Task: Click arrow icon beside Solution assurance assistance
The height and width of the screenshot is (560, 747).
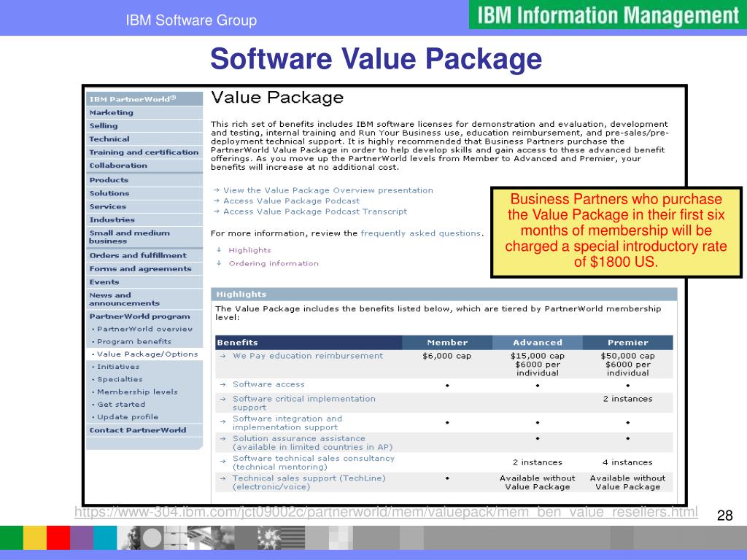Action: tap(222, 438)
